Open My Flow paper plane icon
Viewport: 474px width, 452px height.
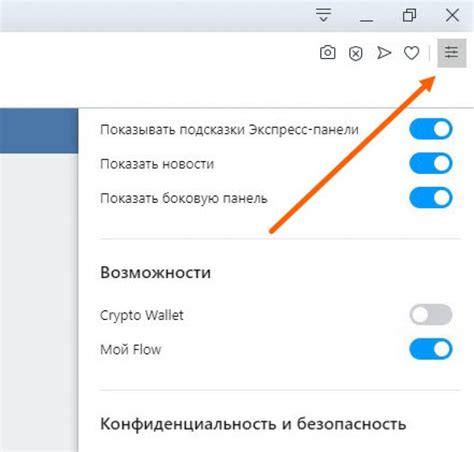(x=384, y=53)
